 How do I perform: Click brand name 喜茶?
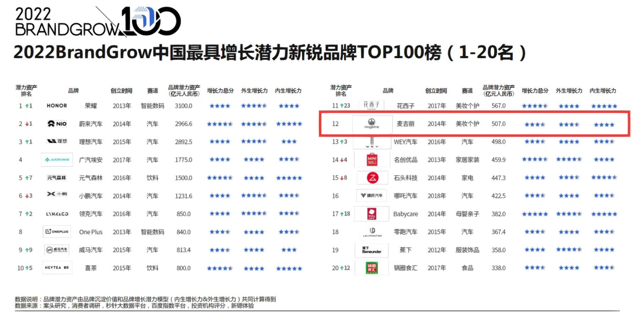point(91,268)
